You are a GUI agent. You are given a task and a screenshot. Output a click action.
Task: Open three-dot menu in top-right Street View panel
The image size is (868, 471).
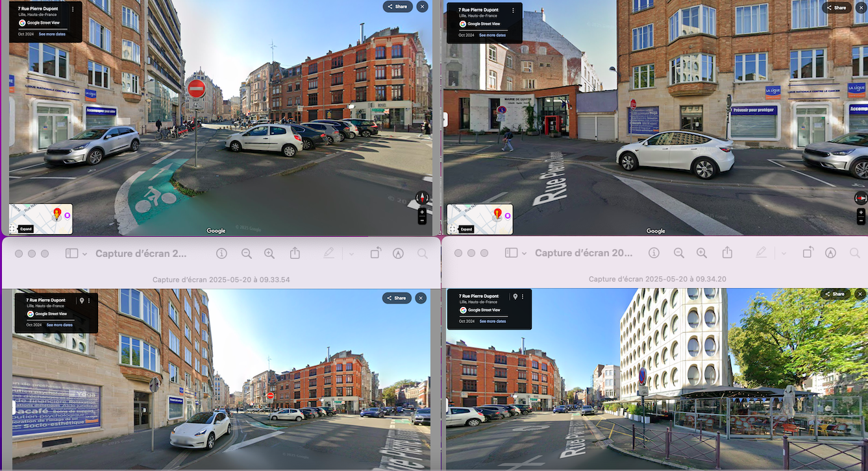[x=513, y=10]
